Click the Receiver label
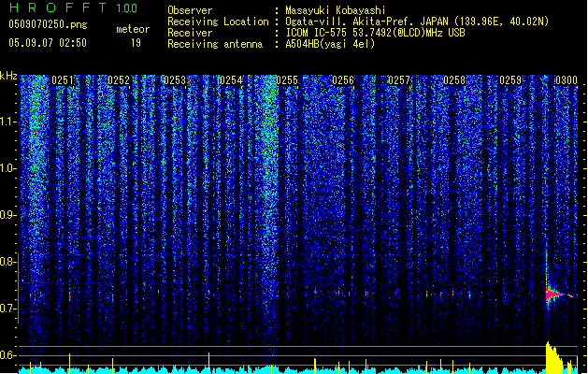The image size is (588, 374). (190, 33)
